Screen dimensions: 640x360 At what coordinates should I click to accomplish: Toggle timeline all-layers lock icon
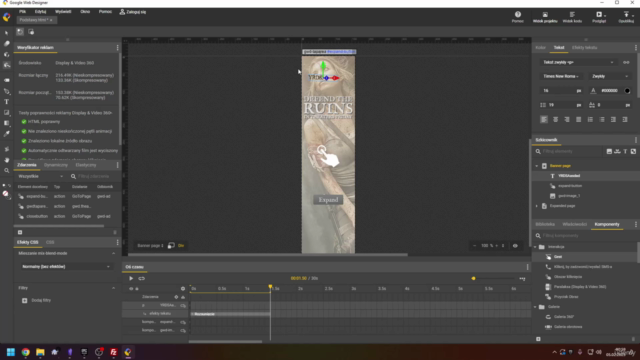(137, 289)
